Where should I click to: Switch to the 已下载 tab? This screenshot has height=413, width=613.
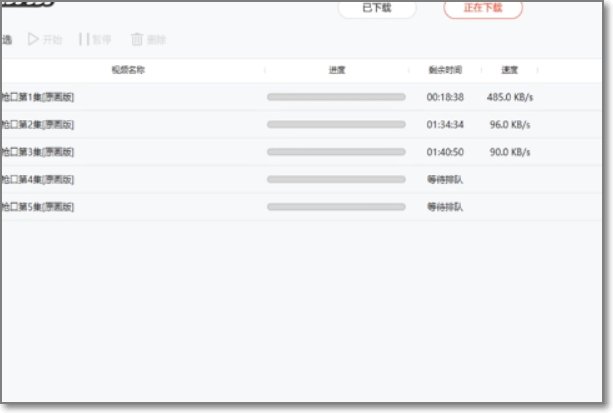coord(377,8)
